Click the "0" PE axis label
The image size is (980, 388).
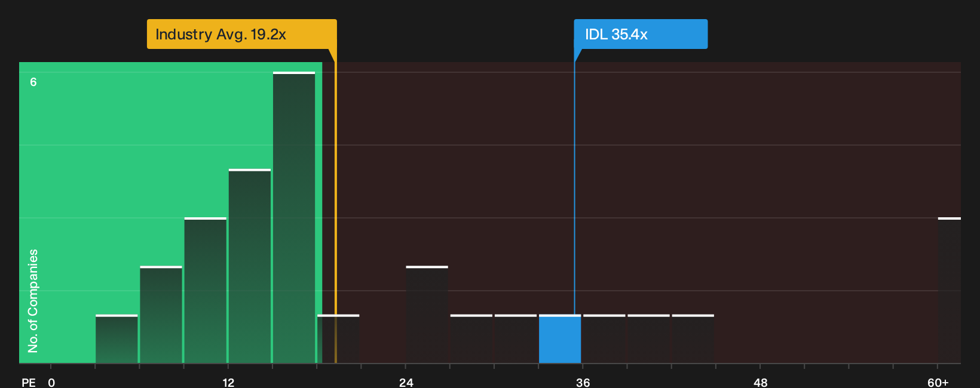click(x=51, y=382)
